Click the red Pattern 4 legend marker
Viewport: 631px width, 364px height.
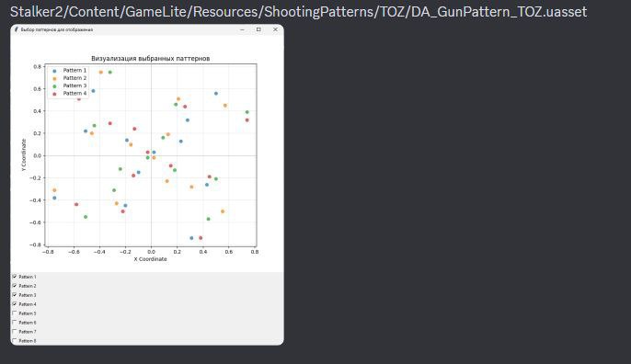(x=55, y=94)
